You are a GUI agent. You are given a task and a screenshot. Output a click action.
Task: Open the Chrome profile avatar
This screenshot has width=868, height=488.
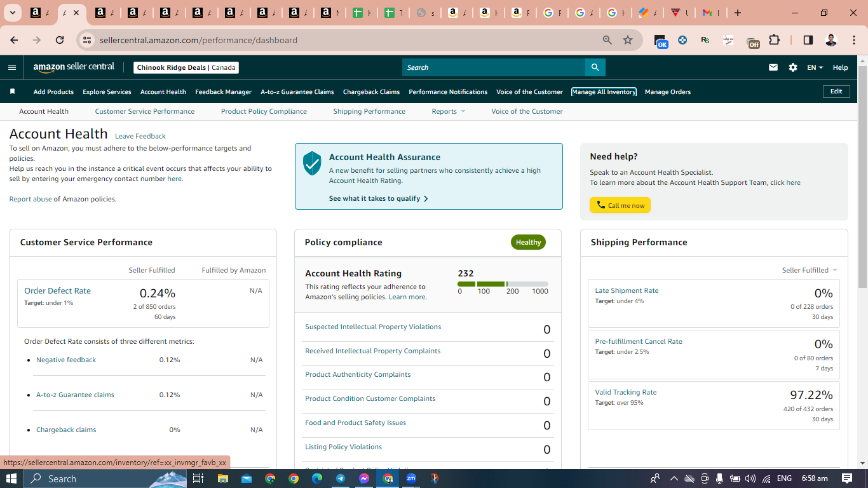click(831, 40)
